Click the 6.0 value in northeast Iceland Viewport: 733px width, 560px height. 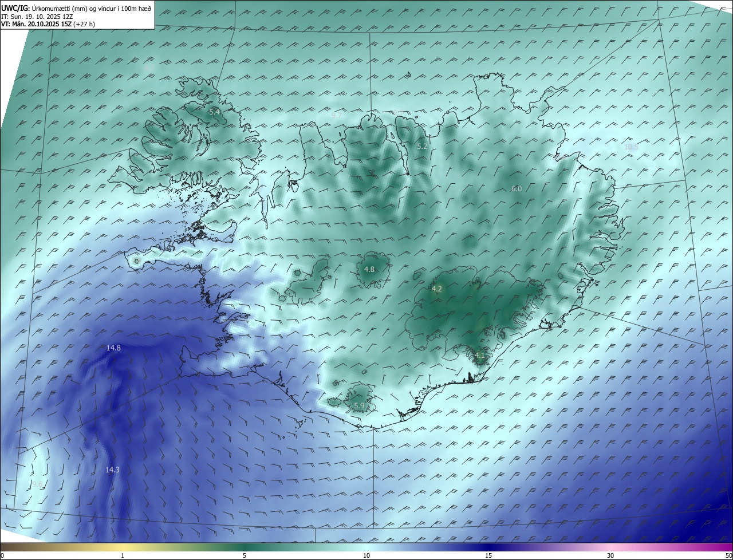pyautogui.click(x=517, y=188)
